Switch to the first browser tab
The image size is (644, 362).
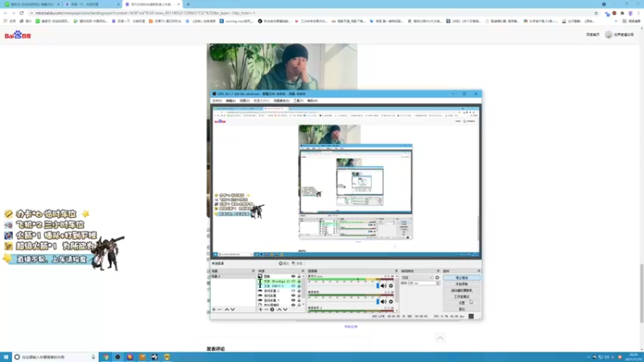point(31,4)
